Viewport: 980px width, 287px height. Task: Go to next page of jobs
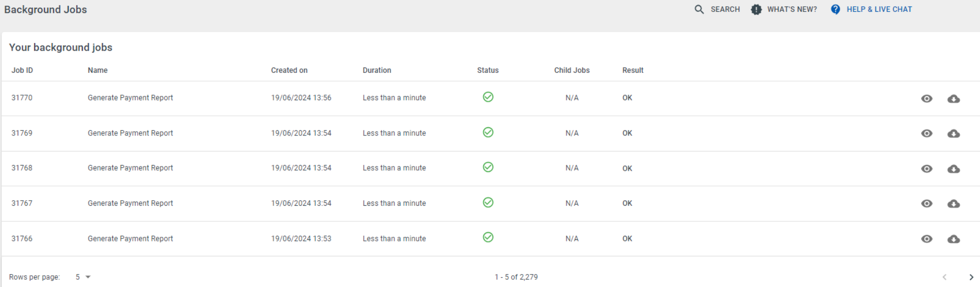coord(971,277)
